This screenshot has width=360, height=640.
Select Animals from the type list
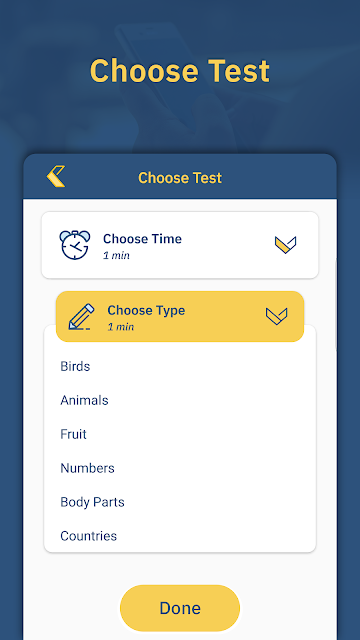click(84, 400)
